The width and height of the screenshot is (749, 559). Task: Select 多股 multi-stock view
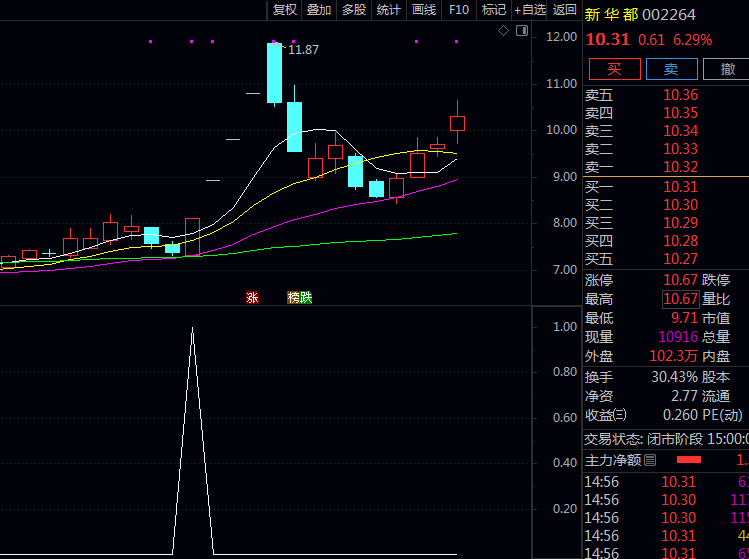[x=354, y=10]
